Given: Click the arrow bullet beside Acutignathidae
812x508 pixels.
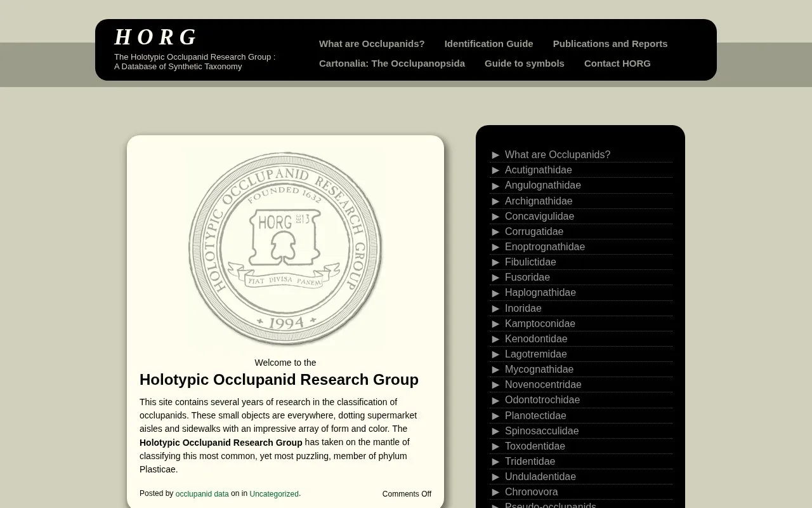Looking at the screenshot, I should 496,170.
